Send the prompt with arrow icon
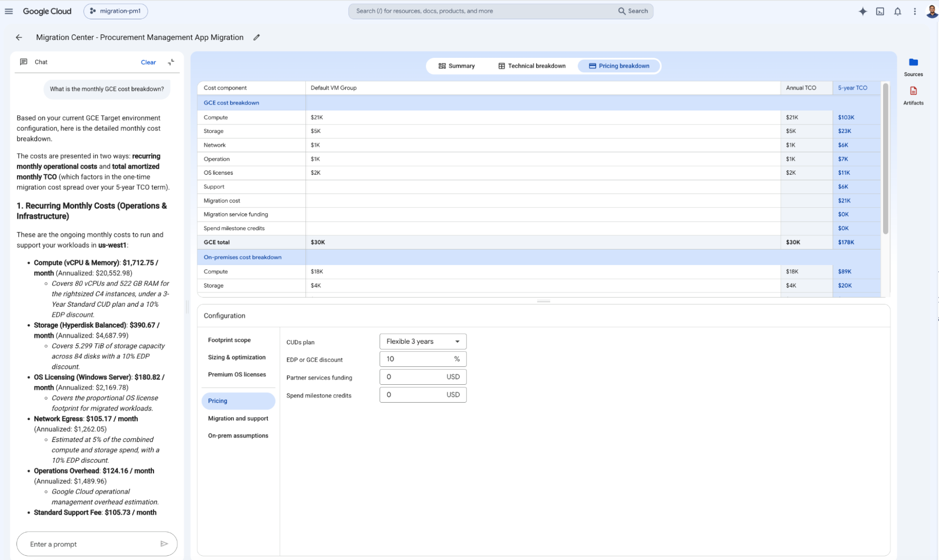Screen dimensions: 939x560 (x=164, y=544)
